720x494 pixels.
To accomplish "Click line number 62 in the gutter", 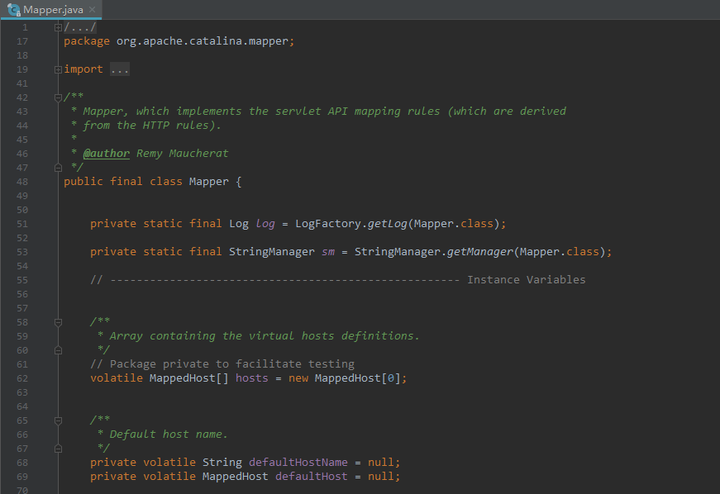I will (22, 378).
